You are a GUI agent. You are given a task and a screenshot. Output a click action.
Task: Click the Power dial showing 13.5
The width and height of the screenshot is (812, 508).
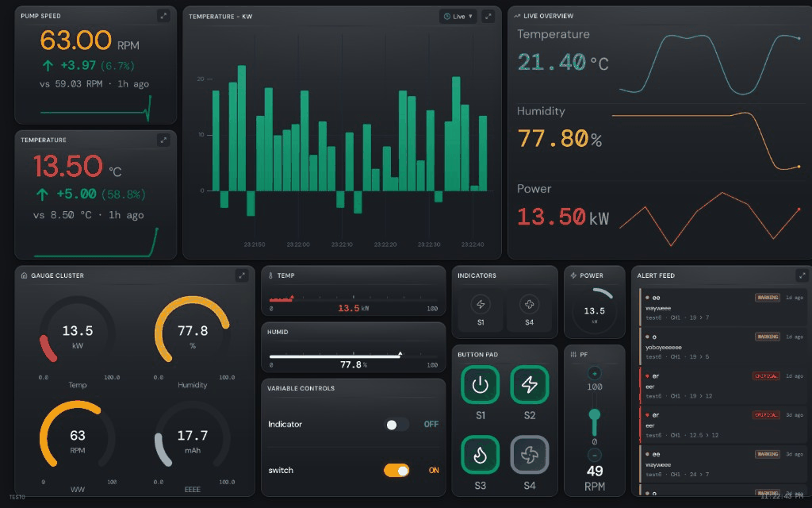point(595,311)
